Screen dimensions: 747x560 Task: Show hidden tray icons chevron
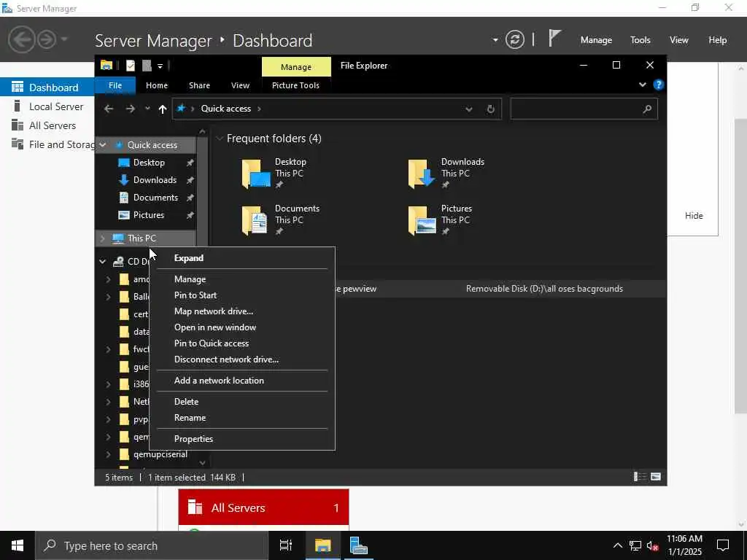coord(617,545)
